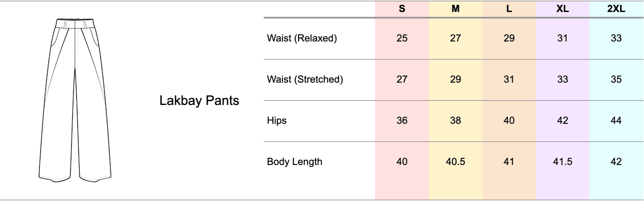This screenshot has height=201, width=644.
Task: Click the Body Length value 41.5 for size XL
Action: (x=562, y=162)
